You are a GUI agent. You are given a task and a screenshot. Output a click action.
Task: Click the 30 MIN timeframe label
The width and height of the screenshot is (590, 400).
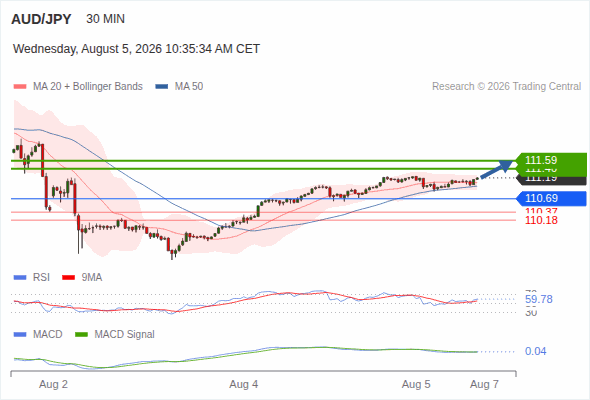click(105, 19)
